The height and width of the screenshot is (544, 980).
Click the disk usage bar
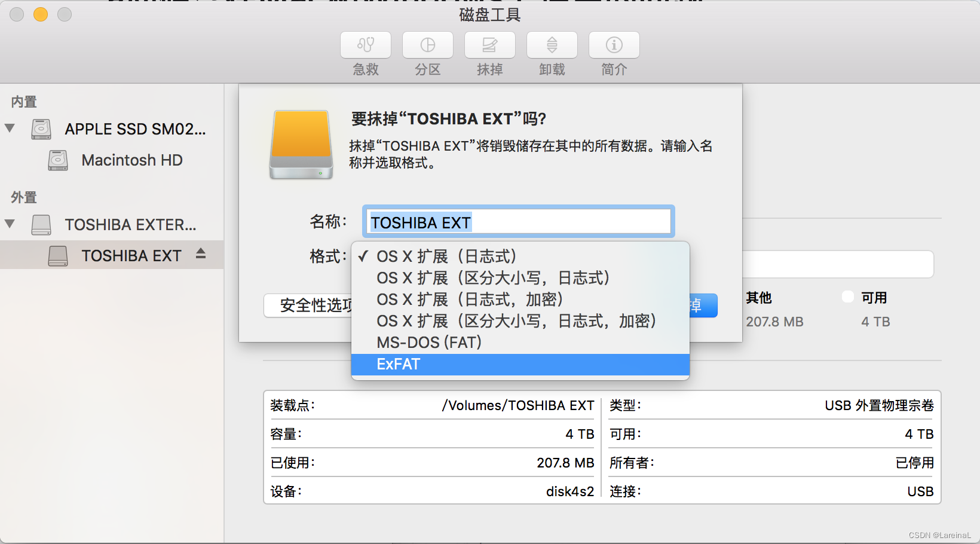(838, 264)
